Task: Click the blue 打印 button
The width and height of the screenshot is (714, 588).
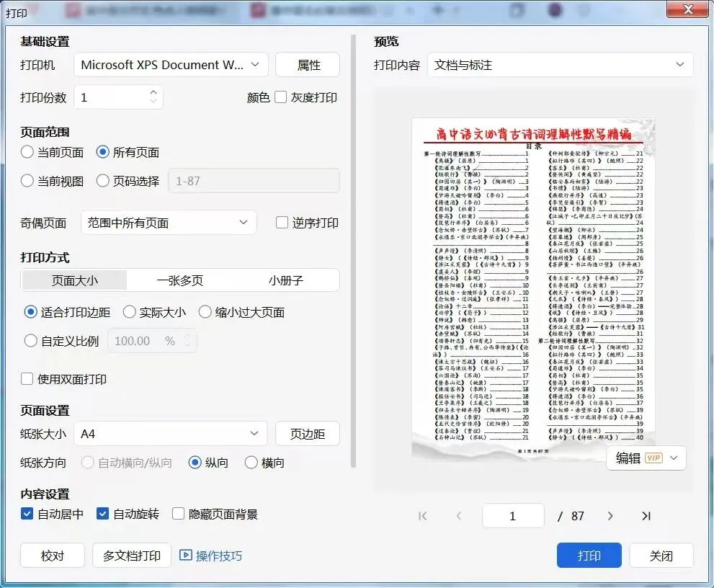Action: pyautogui.click(x=589, y=555)
